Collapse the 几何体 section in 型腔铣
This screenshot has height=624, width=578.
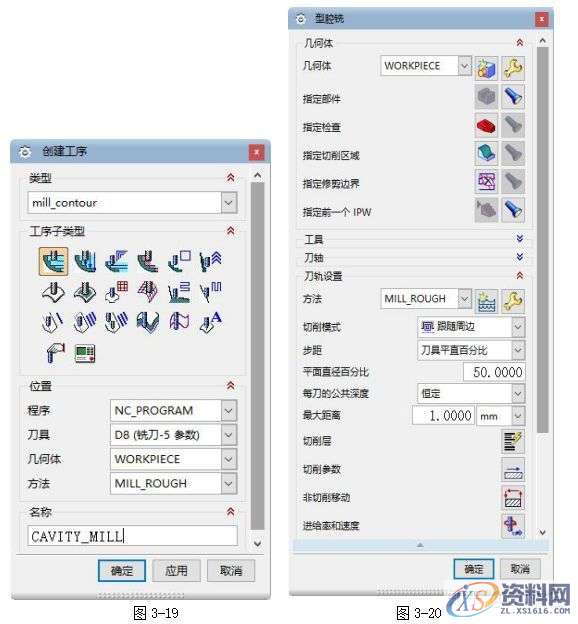[519, 43]
